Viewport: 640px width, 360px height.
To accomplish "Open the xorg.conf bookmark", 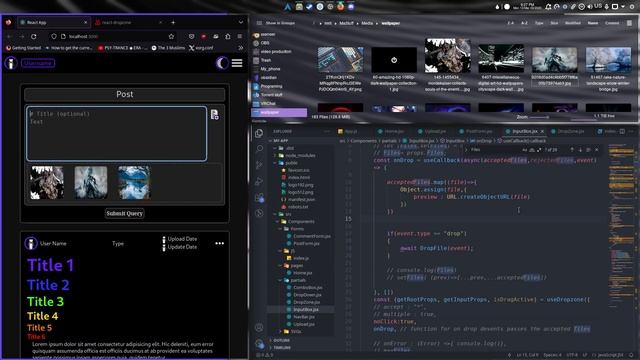I will pyautogui.click(x=201, y=48).
